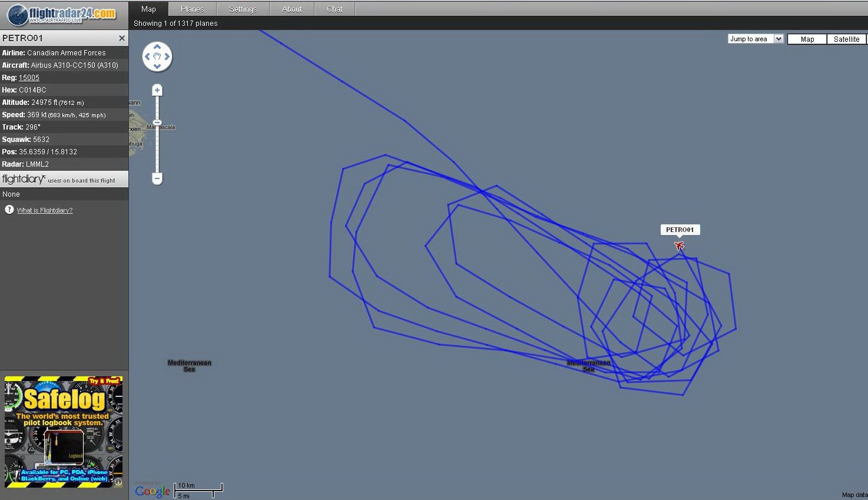Pan the map right with arrow

coord(167,57)
